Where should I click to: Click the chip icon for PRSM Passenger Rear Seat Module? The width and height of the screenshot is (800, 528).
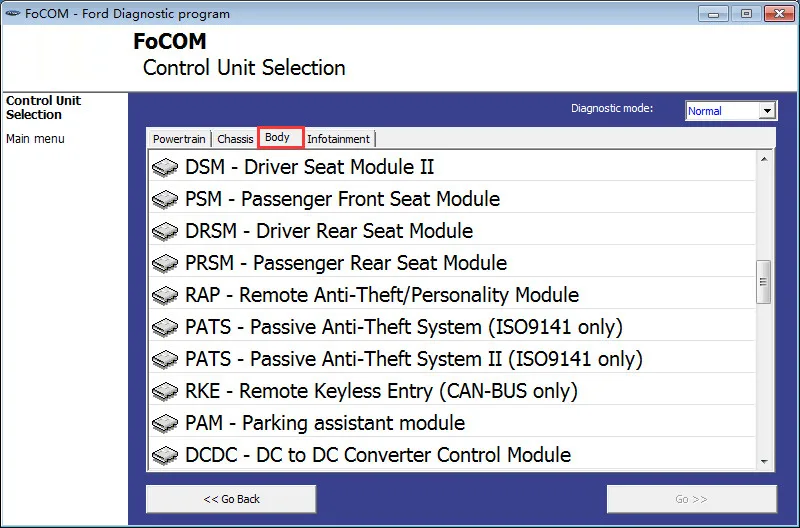coord(165,263)
